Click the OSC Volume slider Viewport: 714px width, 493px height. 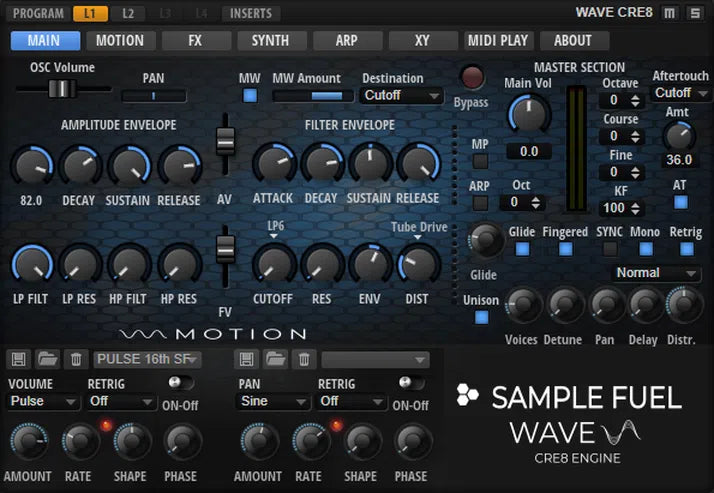pyautogui.click(x=63, y=89)
